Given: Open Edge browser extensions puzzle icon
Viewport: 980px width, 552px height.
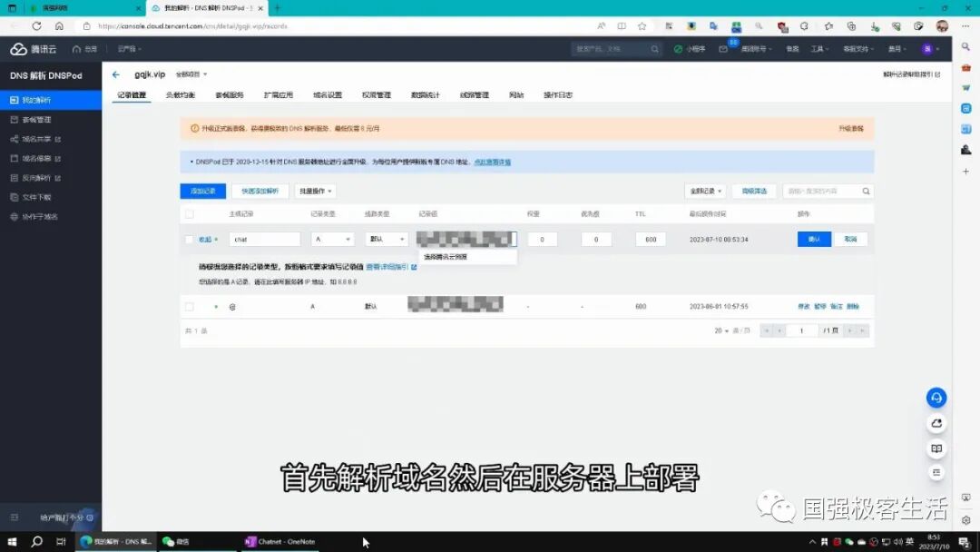Looking at the screenshot, I should tap(804, 26).
